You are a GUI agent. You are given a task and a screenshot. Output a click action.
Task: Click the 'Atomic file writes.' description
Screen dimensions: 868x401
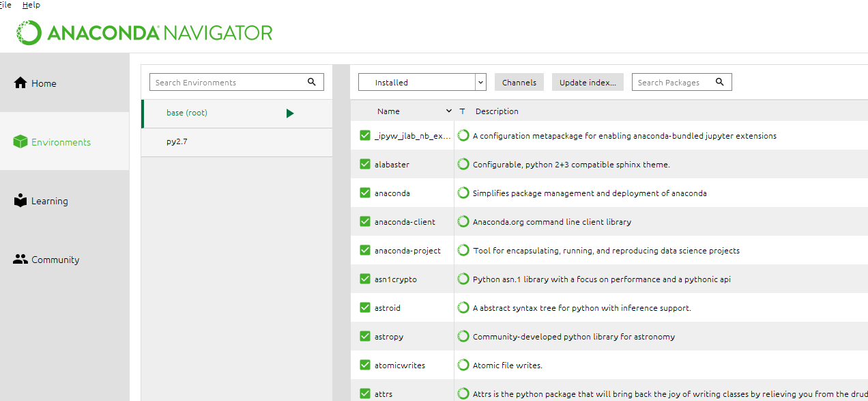(508, 365)
